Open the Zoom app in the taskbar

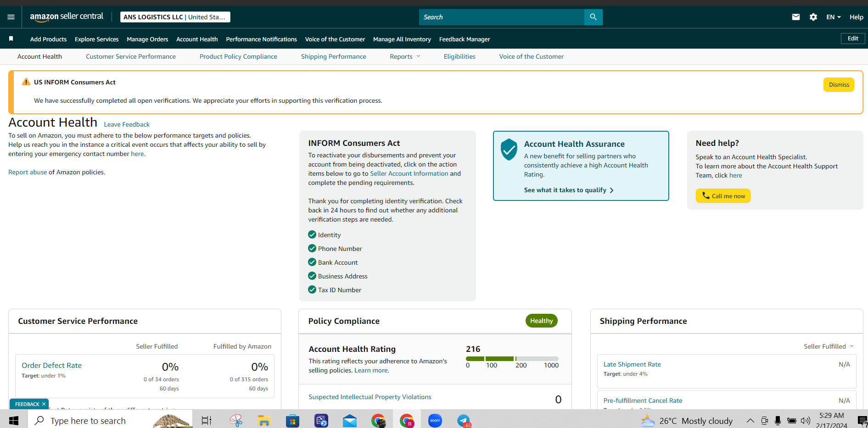(x=435, y=420)
